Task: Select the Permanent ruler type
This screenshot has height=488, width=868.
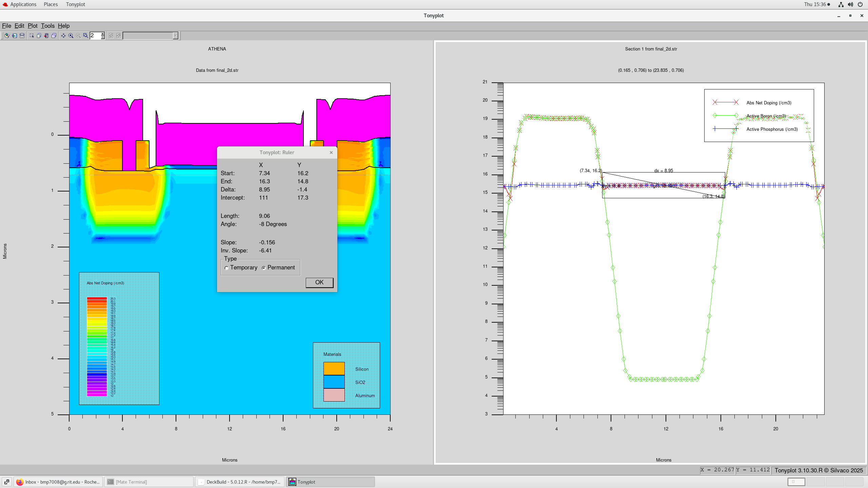Action: [x=264, y=268]
